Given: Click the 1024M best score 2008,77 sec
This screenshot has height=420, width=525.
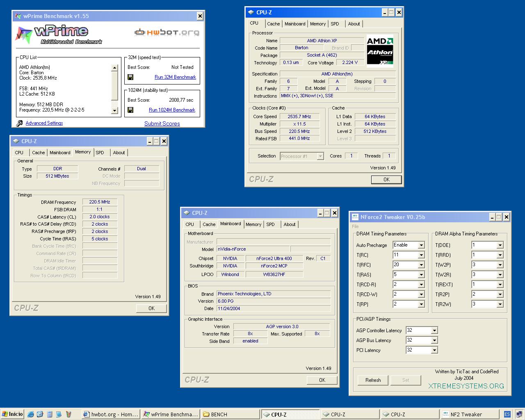Looking at the screenshot, I should click(x=181, y=100).
